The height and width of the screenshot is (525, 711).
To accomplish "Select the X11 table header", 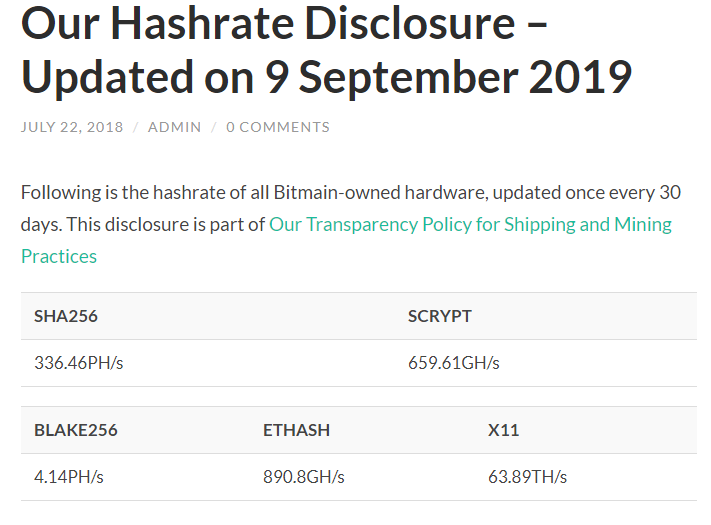I will coord(503,430).
